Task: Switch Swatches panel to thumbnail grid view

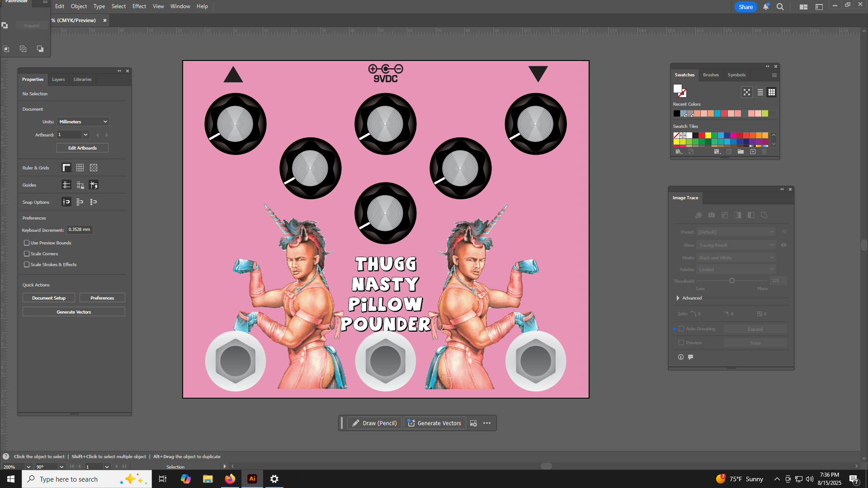Action: click(x=772, y=92)
